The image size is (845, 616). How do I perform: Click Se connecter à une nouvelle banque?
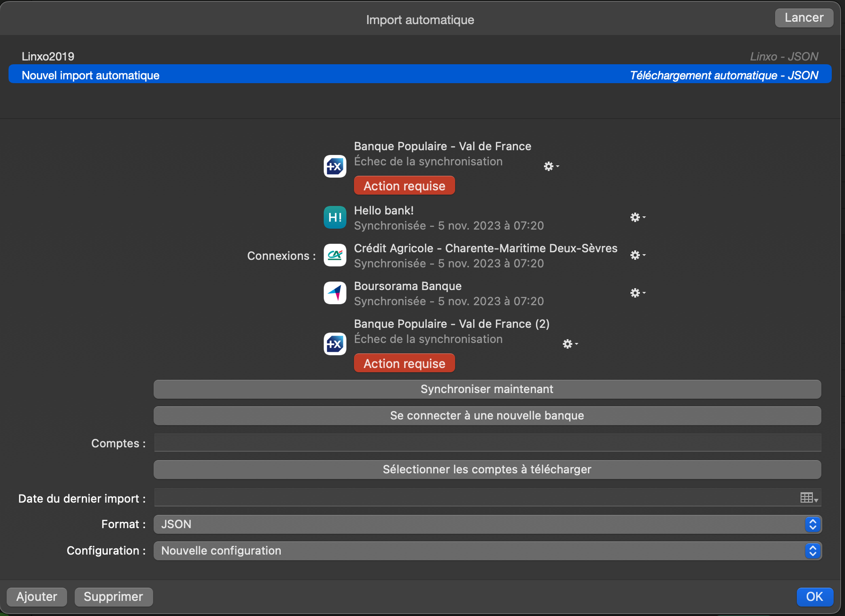tap(487, 416)
